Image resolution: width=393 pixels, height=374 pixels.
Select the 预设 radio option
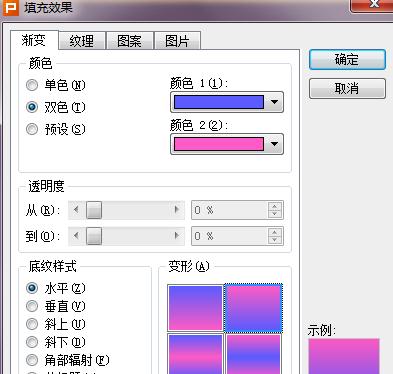32,129
